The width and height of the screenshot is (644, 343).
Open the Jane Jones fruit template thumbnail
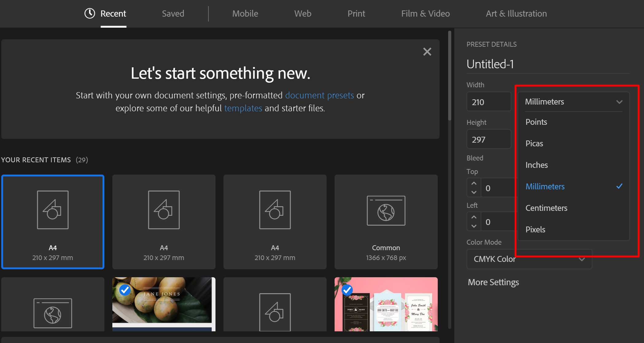[x=164, y=304]
